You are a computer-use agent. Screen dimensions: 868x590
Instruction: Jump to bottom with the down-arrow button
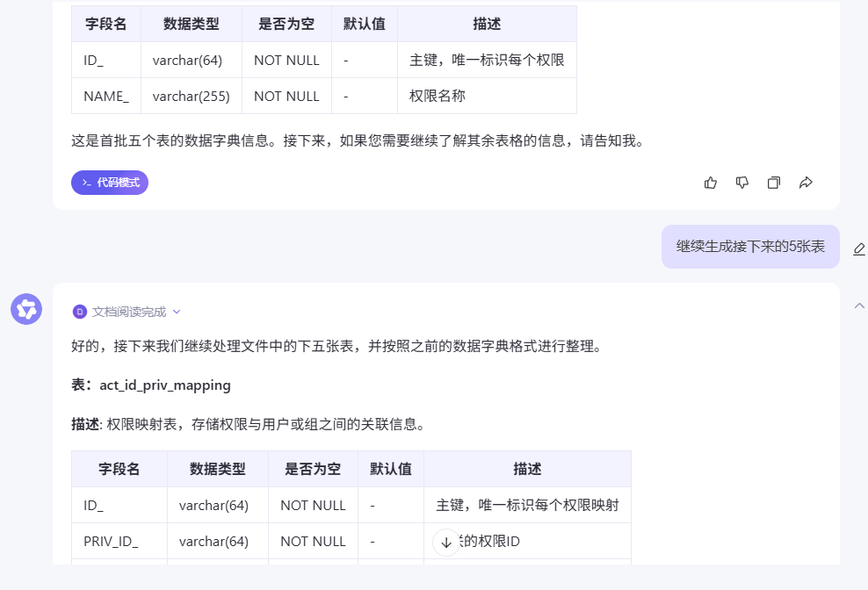(445, 542)
